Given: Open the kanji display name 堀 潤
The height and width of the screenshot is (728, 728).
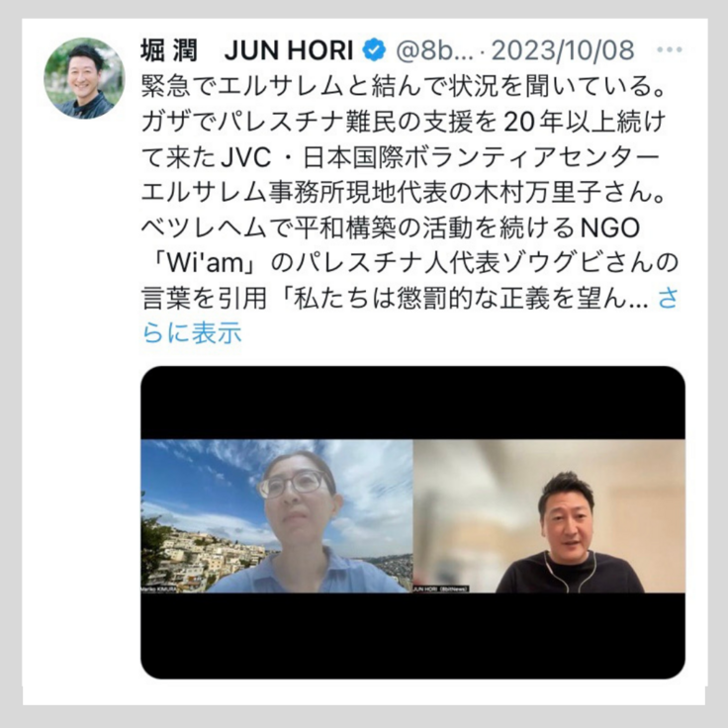Looking at the screenshot, I should click(169, 50).
